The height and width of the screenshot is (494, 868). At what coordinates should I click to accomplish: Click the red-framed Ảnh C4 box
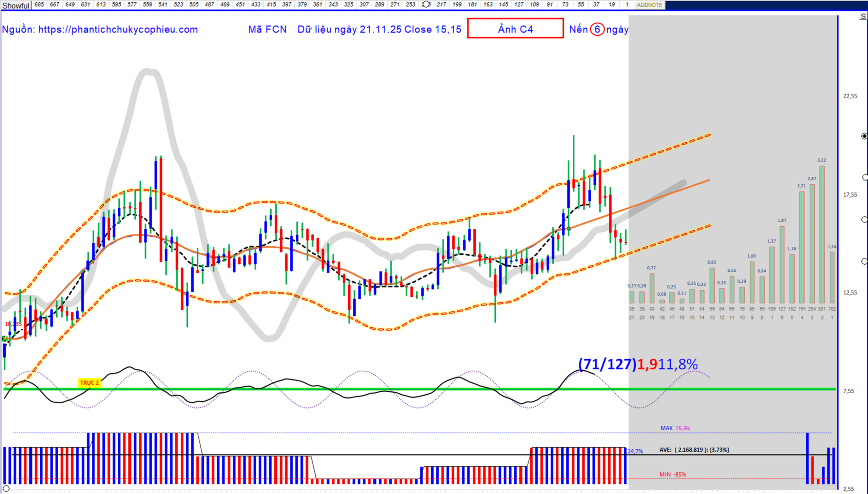tap(515, 28)
